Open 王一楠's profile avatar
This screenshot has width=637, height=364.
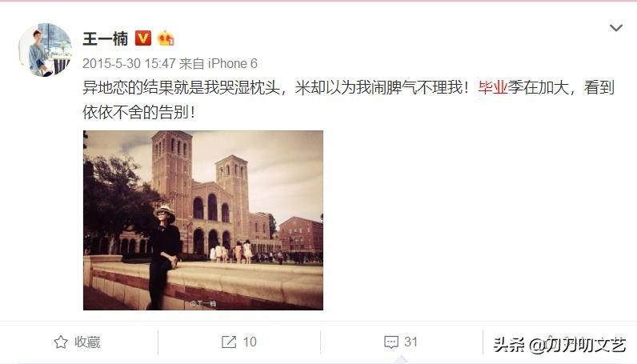45,50
